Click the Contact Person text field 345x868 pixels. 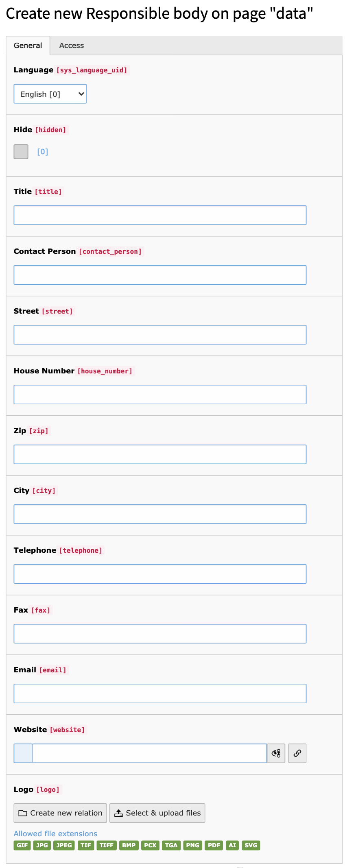160,275
